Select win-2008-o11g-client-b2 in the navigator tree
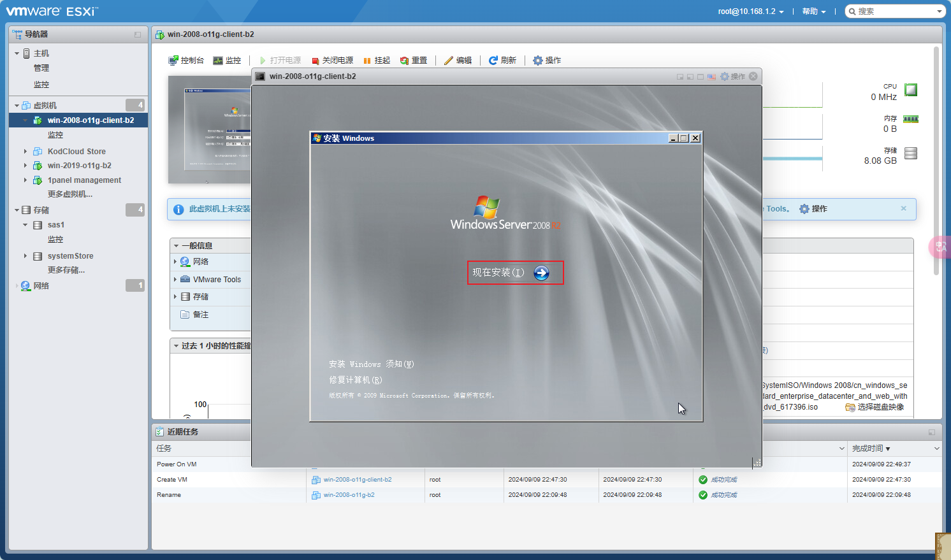Screen dimensions: 951x560 tap(91, 120)
